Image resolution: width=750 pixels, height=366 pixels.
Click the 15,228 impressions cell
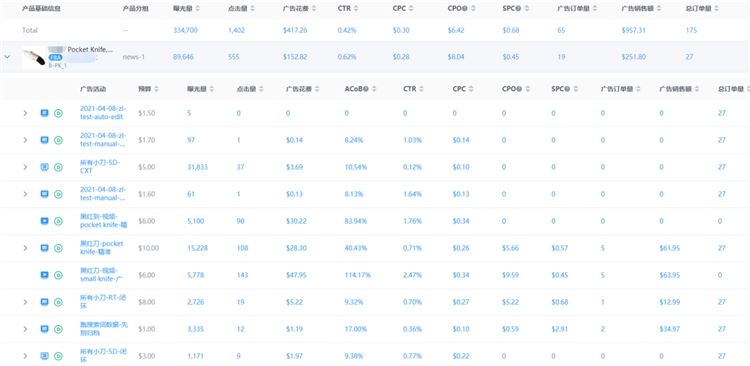(198, 248)
